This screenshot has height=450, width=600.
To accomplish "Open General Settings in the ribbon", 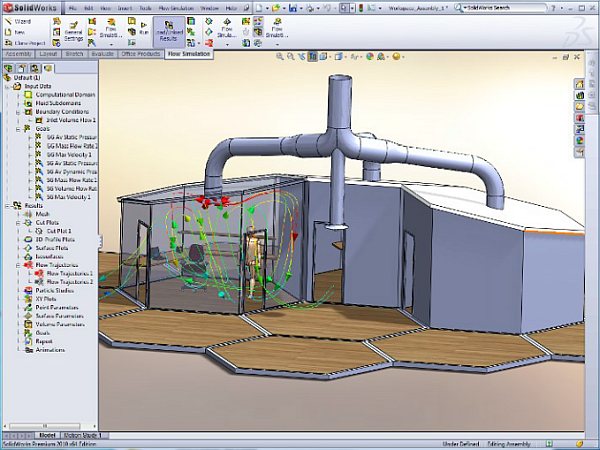I will point(74,30).
